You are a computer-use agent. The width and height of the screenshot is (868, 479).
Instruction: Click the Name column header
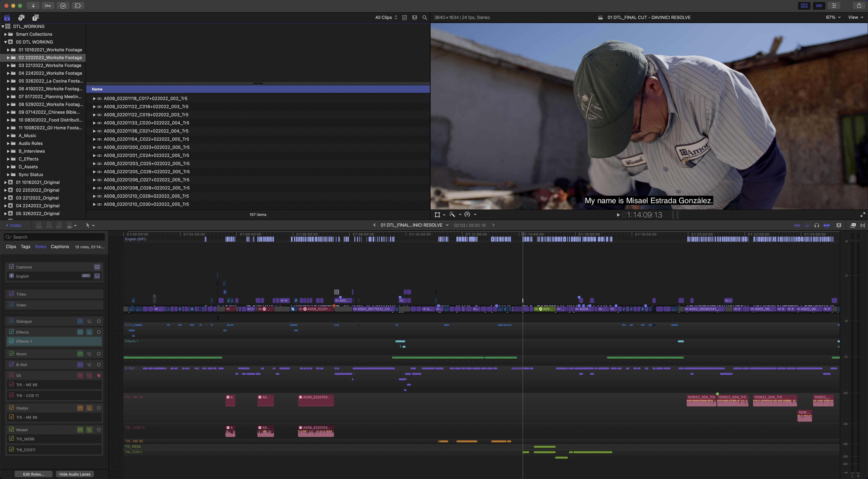pos(258,89)
